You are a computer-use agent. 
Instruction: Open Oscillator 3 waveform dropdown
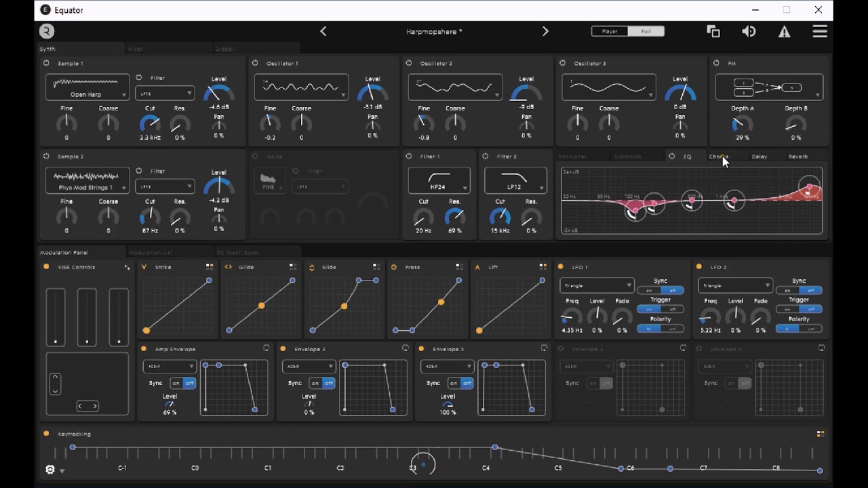click(x=609, y=87)
